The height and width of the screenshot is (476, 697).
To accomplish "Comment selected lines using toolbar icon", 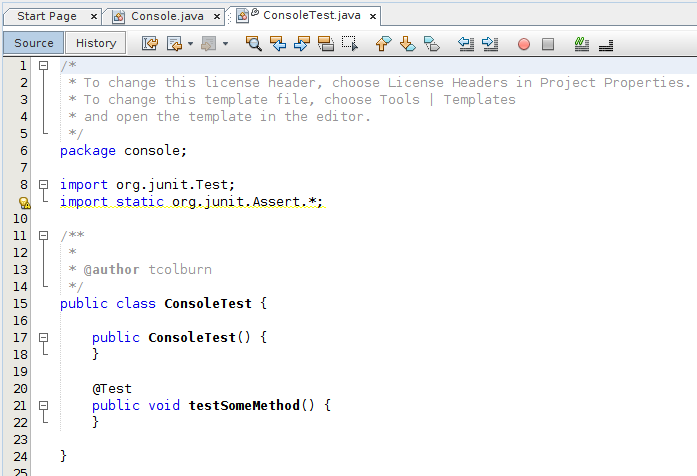I will pyautogui.click(x=582, y=44).
